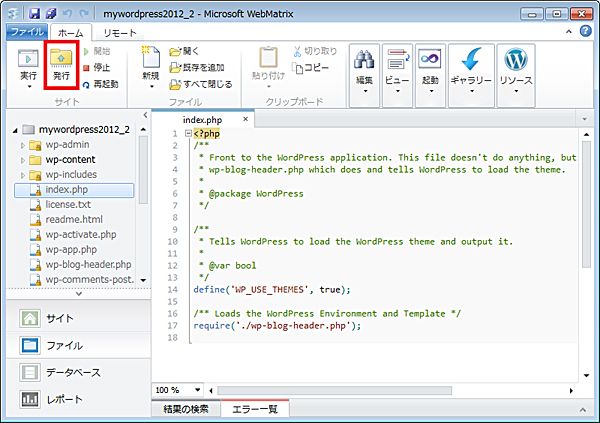Select the index.php editor tab
600x423 pixels.
coord(202,120)
